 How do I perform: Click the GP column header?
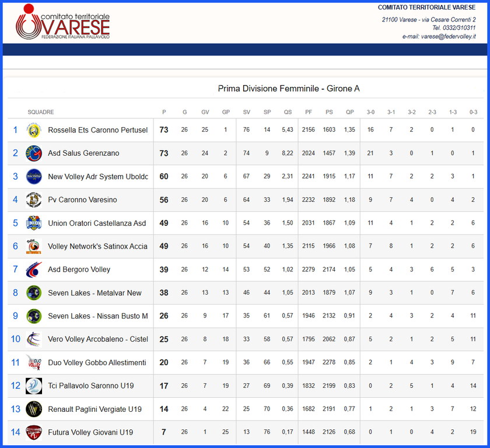[x=226, y=112]
